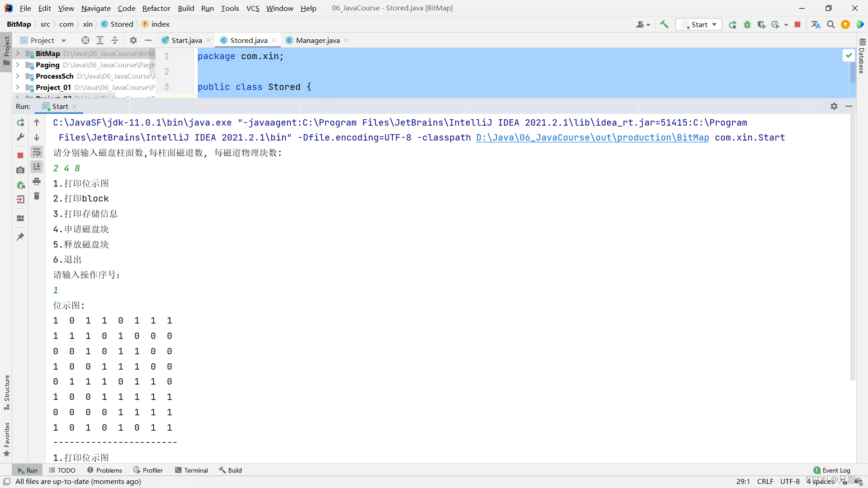Expand the Project_01 node
This screenshot has width=868, height=488.
[18, 87]
